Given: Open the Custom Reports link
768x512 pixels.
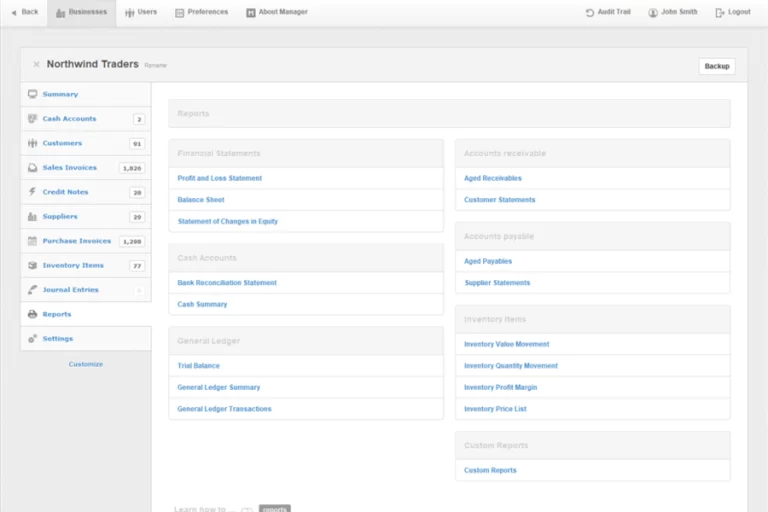Looking at the screenshot, I should pos(490,470).
